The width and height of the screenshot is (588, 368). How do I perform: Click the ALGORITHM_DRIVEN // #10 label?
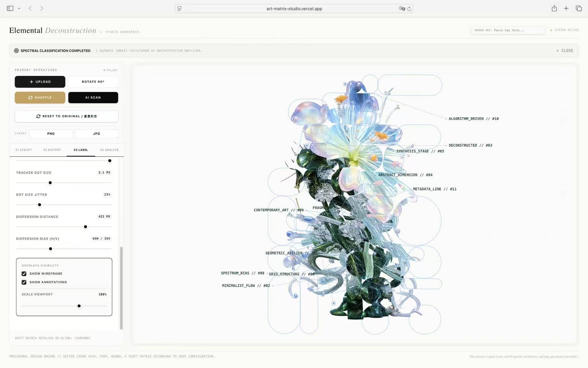pyautogui.click(x=474, y=119)
